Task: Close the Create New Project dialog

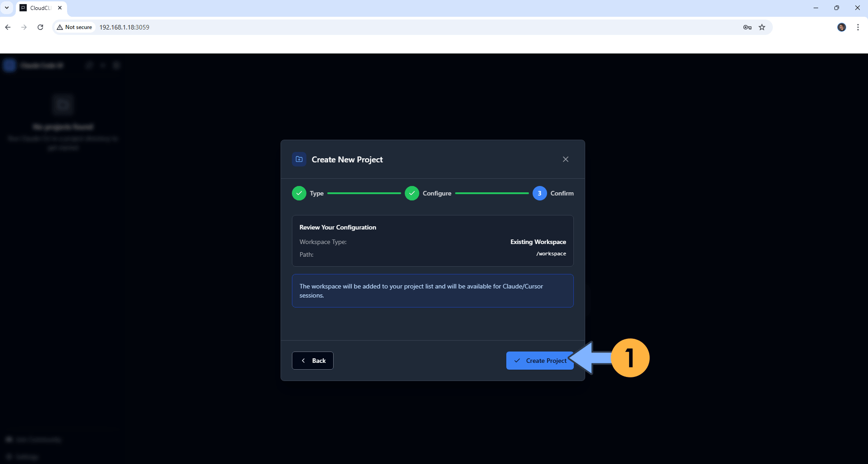Action: coord(565,159)
